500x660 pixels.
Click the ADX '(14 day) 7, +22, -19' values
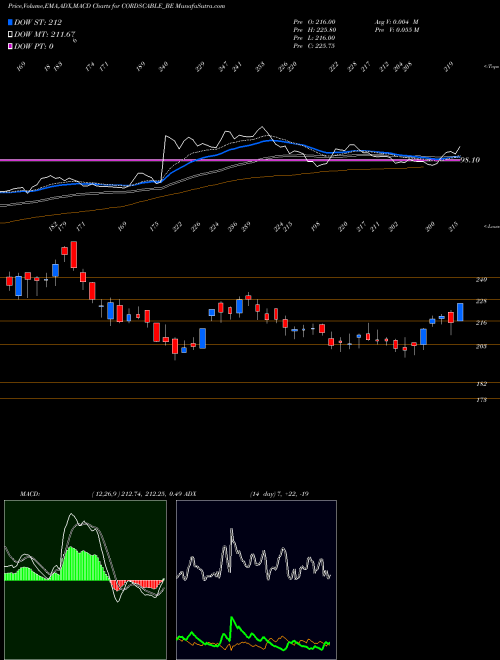279,494
